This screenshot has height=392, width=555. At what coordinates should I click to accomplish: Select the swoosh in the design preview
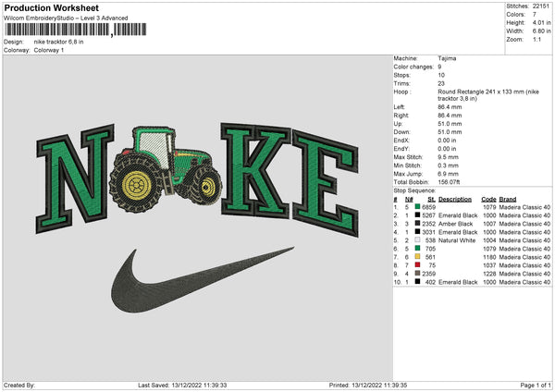(x=203, y=280)
